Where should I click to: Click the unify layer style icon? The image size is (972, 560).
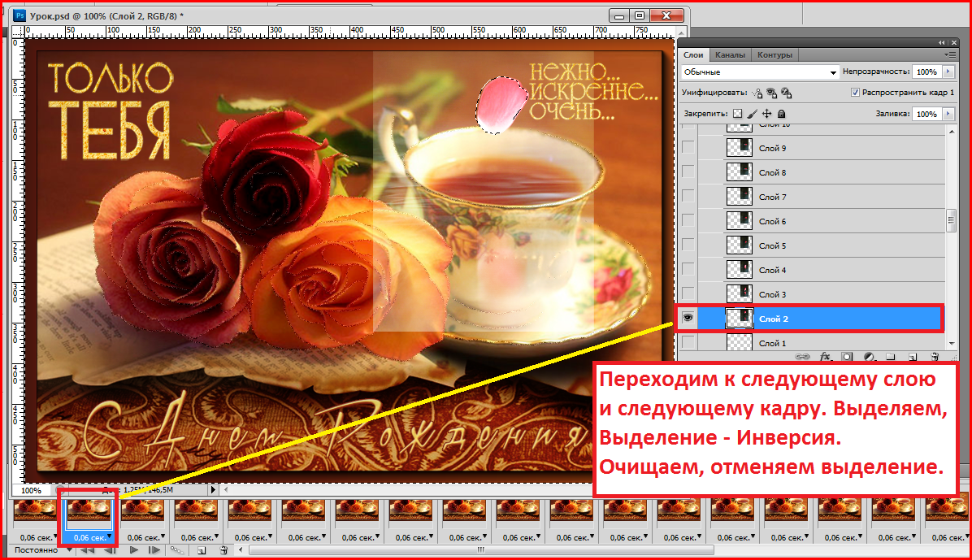coord(786,93)
